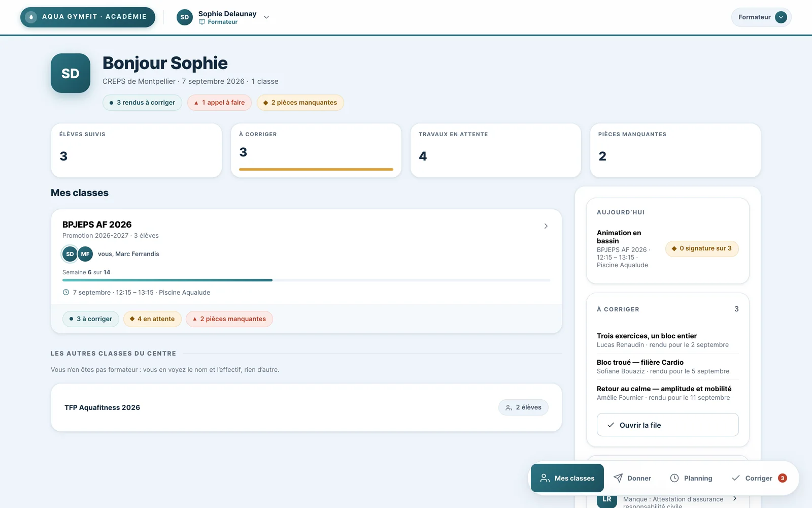Click the '2 pièces manquantes' class chip
Screen dimensions: 812x508
coord(229,319)
